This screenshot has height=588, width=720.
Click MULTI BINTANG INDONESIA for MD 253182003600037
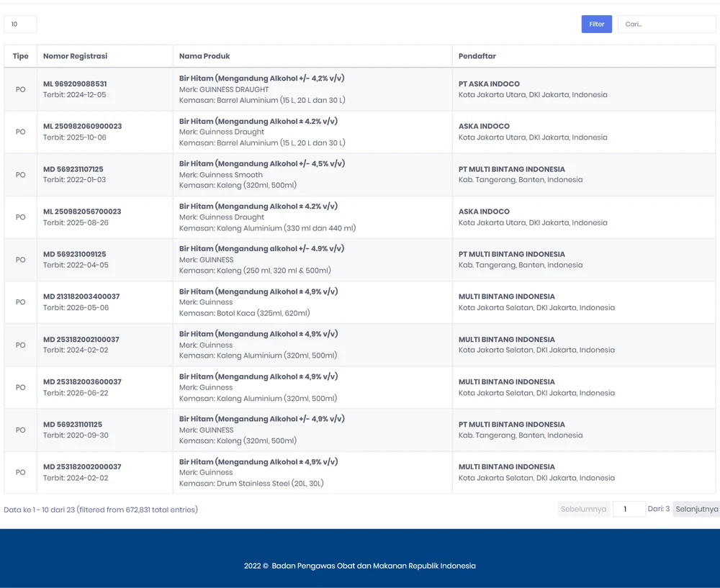point(506,382)
